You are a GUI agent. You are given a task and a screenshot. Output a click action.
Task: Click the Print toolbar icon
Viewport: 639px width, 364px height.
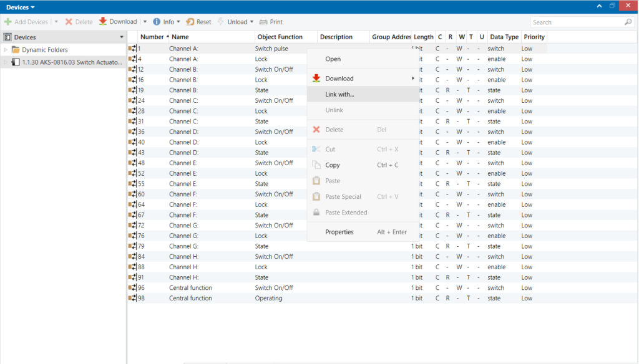tap(263, 22)
